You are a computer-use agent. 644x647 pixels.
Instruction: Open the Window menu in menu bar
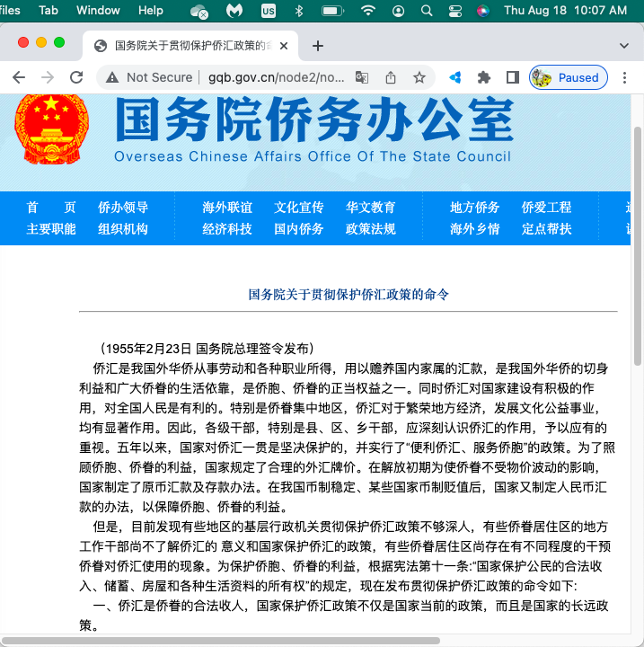[98, 11]
